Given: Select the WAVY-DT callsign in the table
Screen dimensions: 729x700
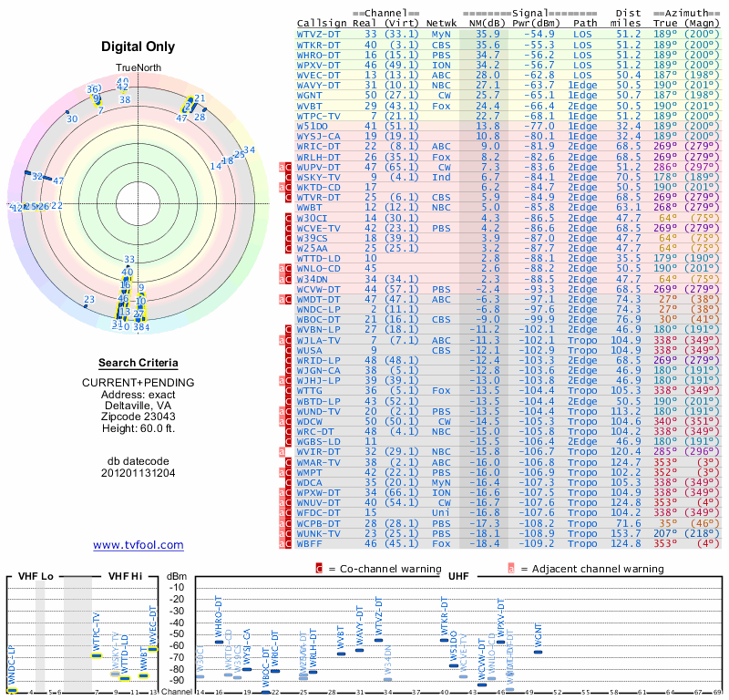Looking at the screenshot, I should (x=319, y=84).
